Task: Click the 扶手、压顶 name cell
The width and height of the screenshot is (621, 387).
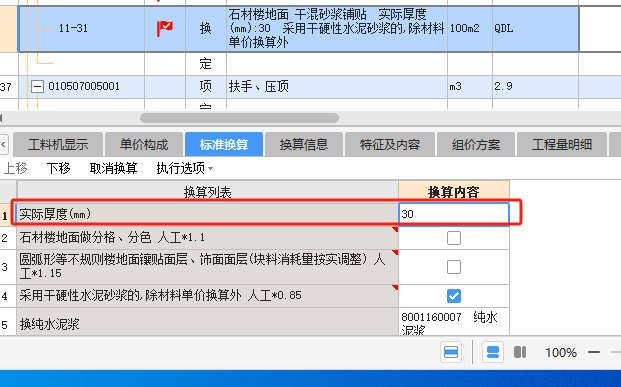Action: tap(337, 86)
